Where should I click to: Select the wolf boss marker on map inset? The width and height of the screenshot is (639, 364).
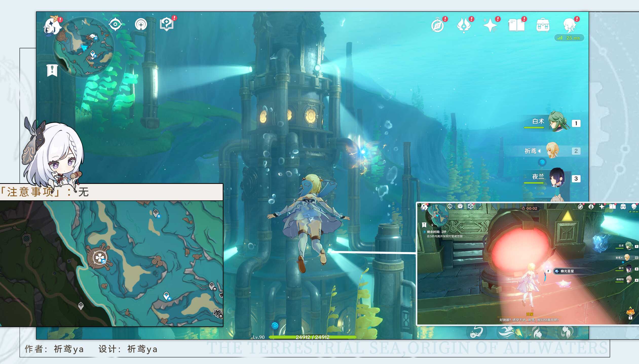point(218,313)
